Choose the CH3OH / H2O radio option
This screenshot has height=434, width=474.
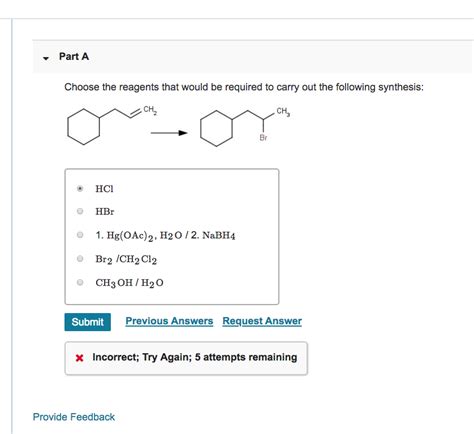[x=80, y=282]
